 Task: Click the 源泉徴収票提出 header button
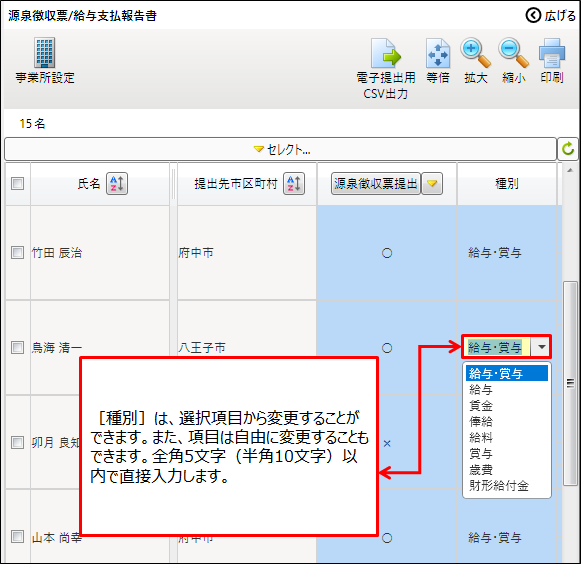(376, 183)
